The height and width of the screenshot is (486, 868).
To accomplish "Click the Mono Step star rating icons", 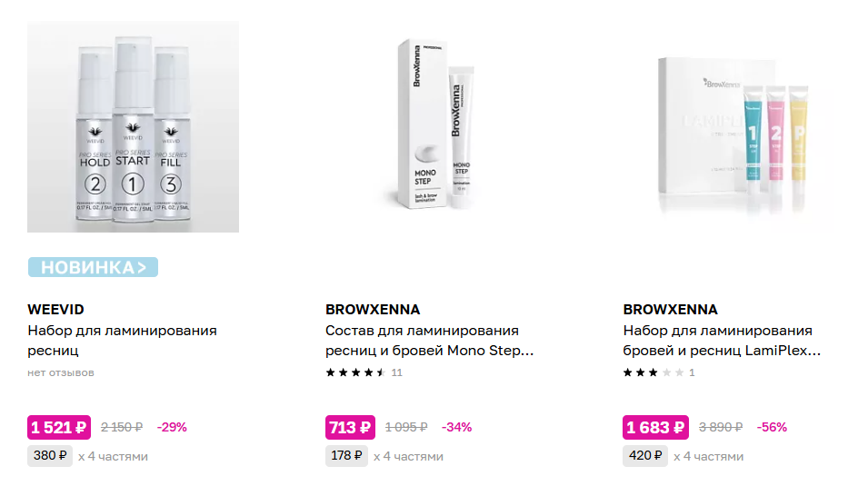I will (355, 372).
